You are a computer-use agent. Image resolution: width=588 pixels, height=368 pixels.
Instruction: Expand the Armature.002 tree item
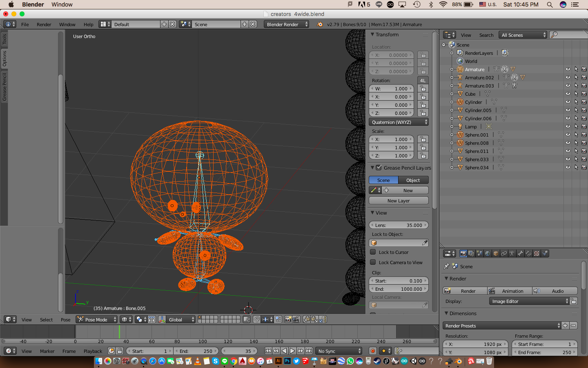pyautogui.click(x=452, y=78)
